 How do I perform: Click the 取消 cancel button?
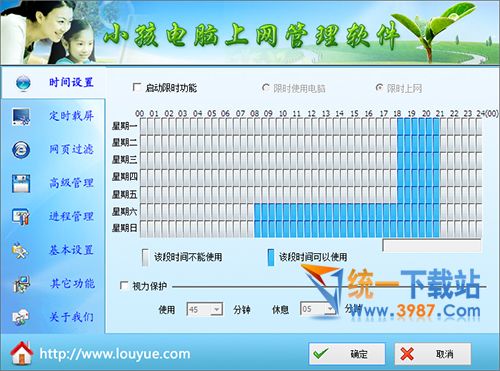click(433, 354)
